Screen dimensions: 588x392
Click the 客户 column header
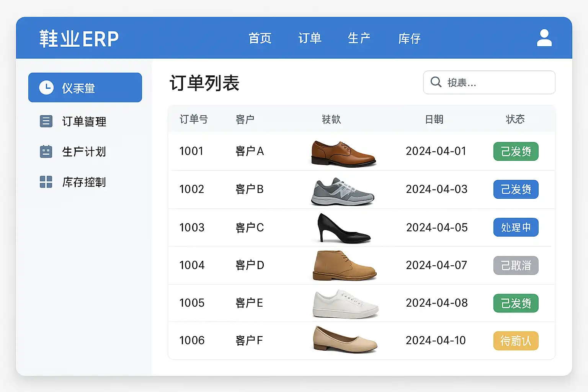(x=245, y=119)
